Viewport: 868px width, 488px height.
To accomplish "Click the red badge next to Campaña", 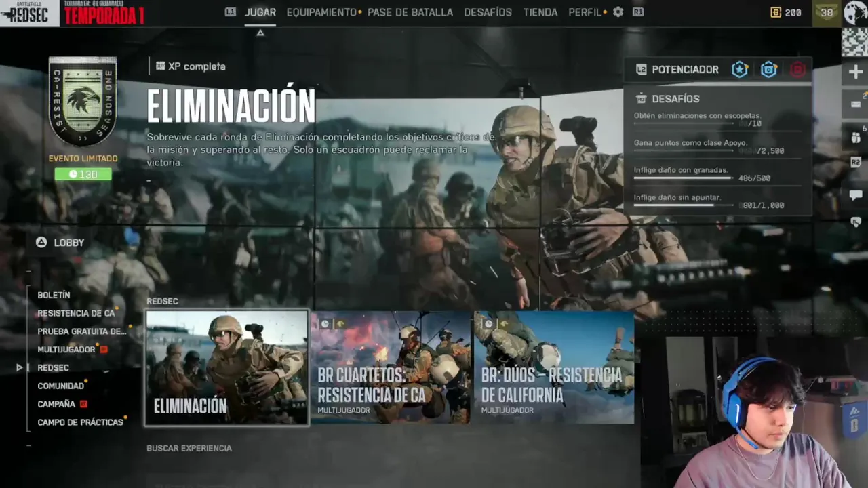I will (84, 404).
